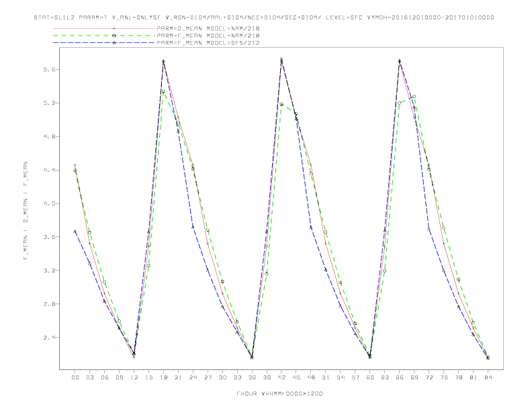Image resolution: width=532 pixels, height=411 pixels.
Task: Click x-axis forecast hour label 15
Action: (148, 377)
